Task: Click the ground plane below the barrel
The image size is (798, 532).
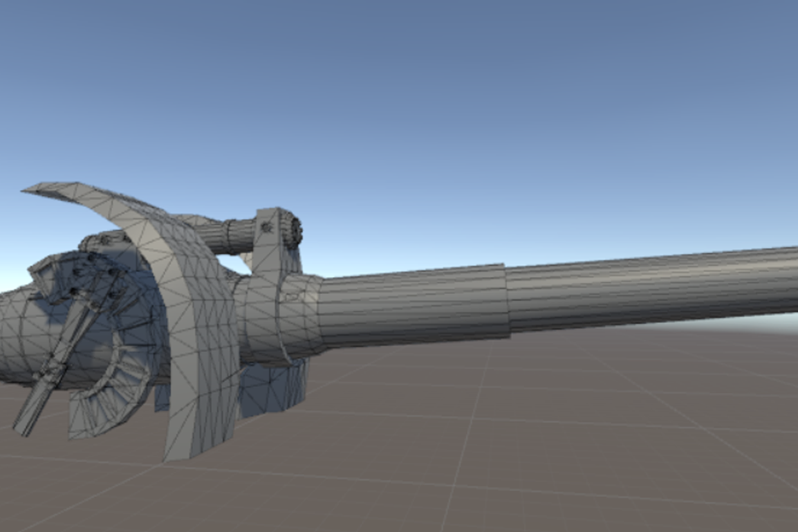Action: [515, 437]
